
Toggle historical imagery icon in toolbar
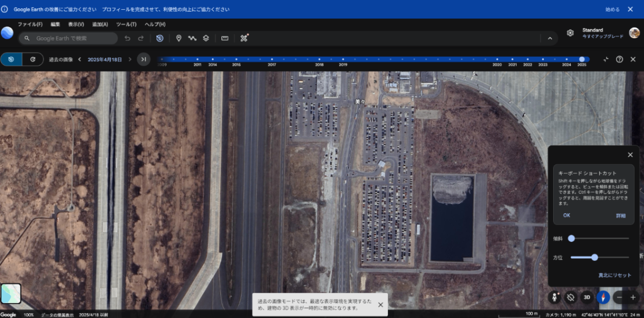[160, 38]
